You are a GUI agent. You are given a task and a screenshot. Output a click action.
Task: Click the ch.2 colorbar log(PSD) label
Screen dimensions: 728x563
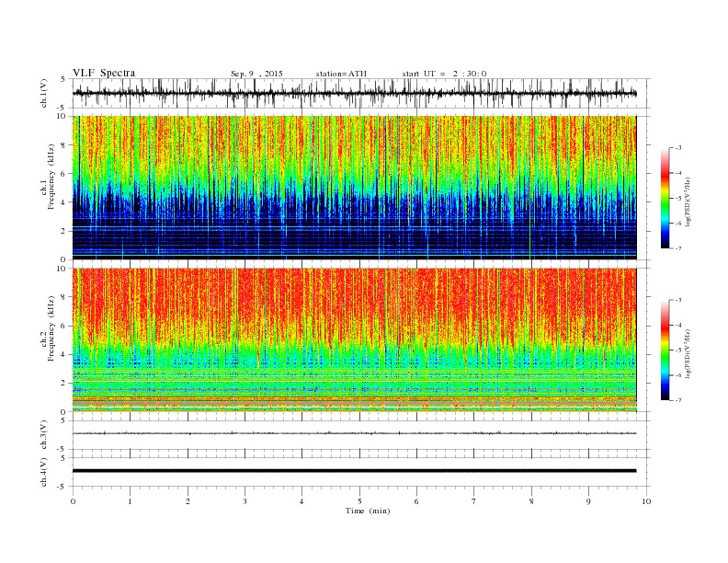(x=688, y=353)
